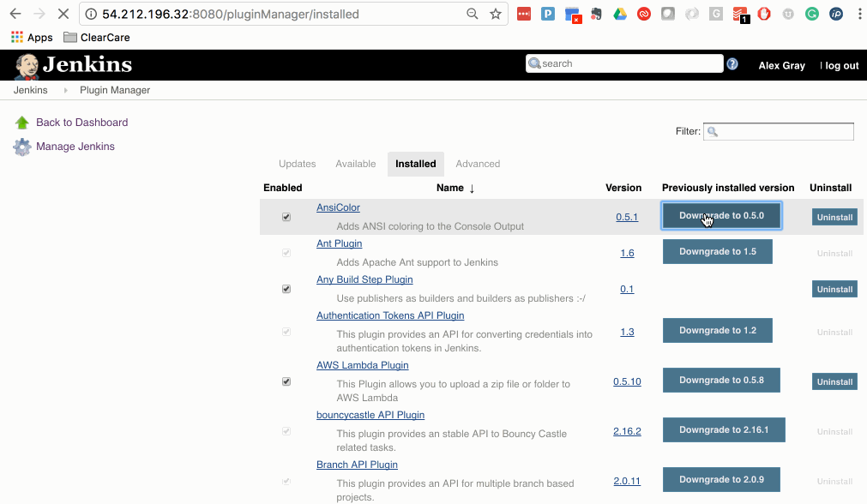867x504 pixels.
Task: Click Downgrade to 2.16.1 button
Action: [724, 430]
